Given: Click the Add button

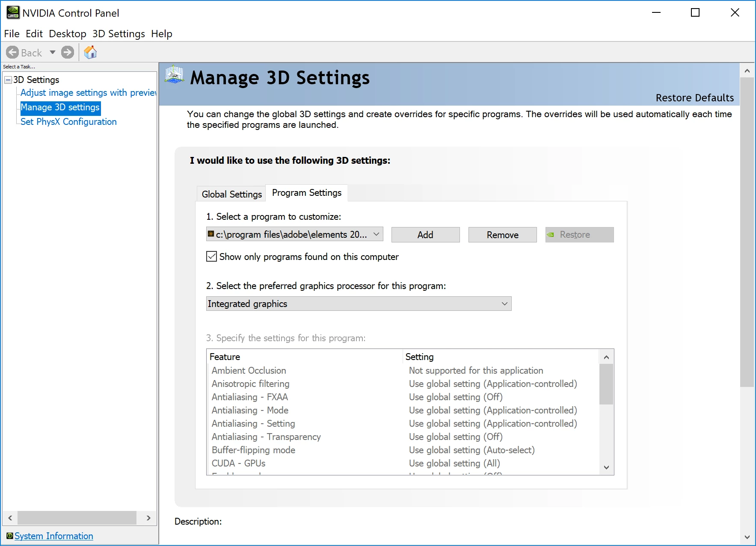Looking at the screenshot, I should pyautogui.click(x=425, y=235).
